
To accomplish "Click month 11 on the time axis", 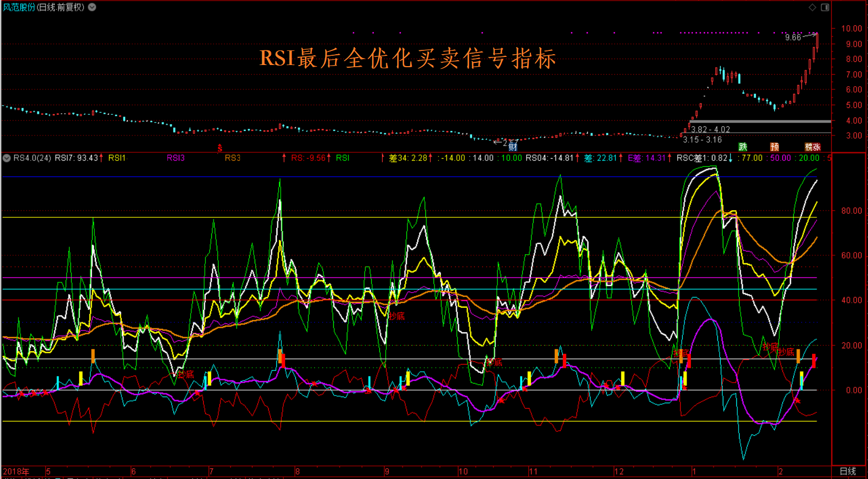I will coord(533,471).
